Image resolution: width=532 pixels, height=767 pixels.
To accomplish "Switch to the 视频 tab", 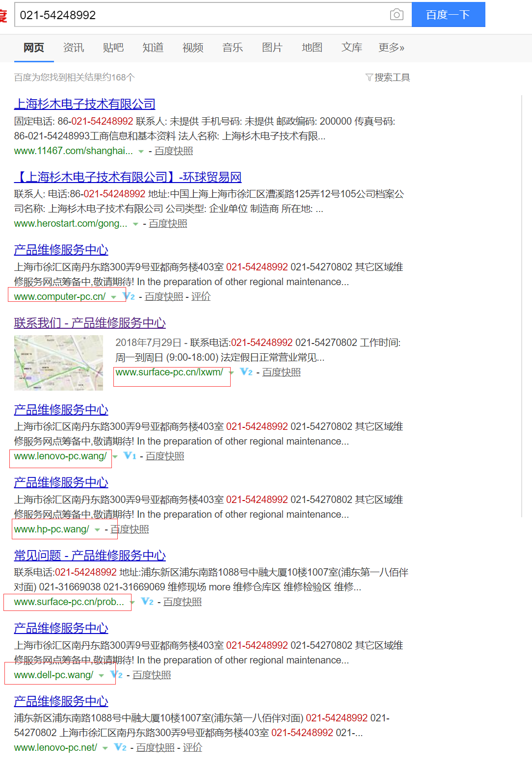I will tap(193, 48).
